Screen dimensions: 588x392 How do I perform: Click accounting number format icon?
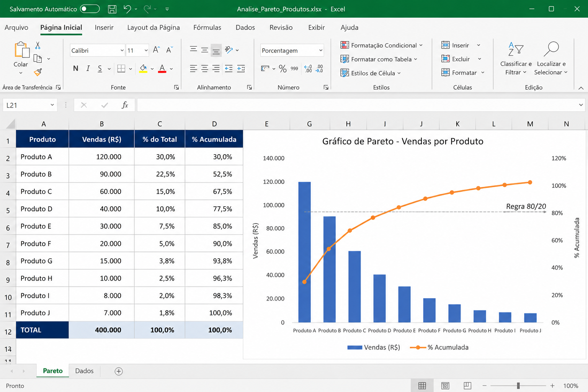point(265,69)
